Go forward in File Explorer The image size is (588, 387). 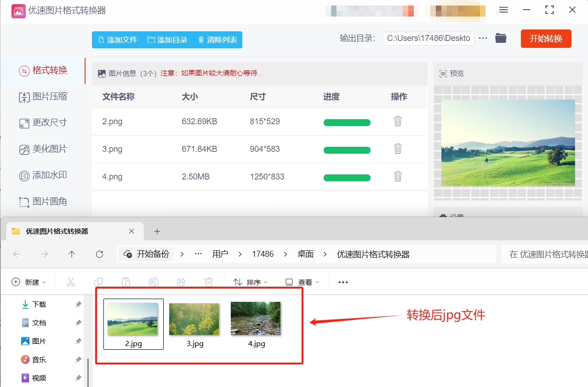[x=44, y=254]
